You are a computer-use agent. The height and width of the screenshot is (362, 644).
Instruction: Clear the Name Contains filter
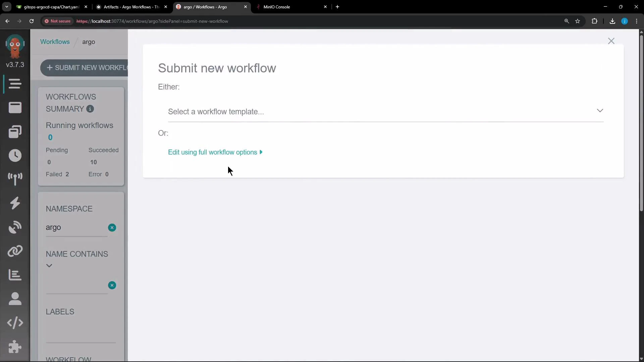pyautogui.click(x=112, y=285)
